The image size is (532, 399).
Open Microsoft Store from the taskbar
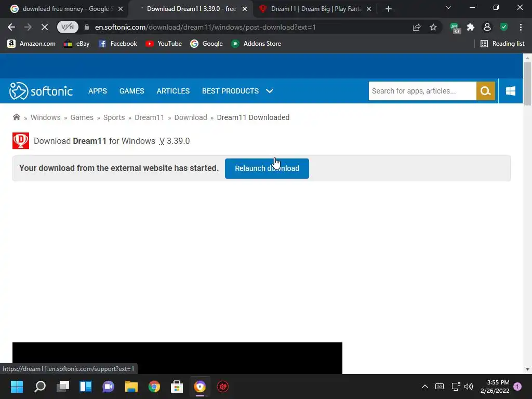click(x=177, y=387)
